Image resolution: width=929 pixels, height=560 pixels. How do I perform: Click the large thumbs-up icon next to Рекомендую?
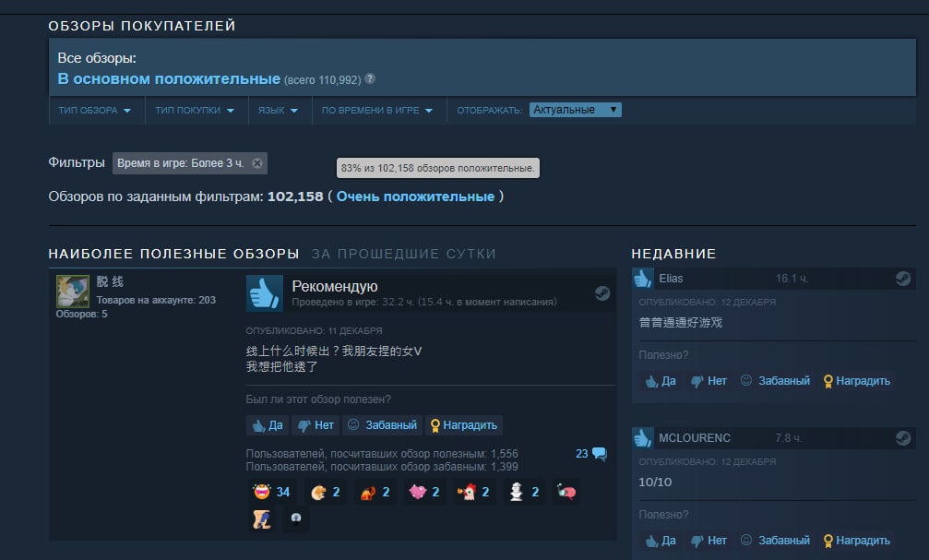pyautogui.click(x=264, y=293)
